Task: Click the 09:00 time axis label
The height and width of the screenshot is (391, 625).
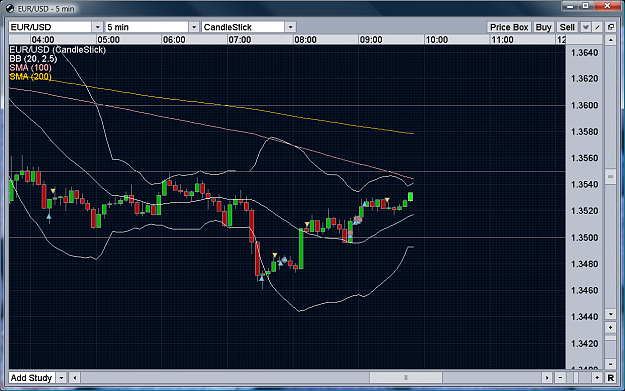Action: tap(371, 40)
